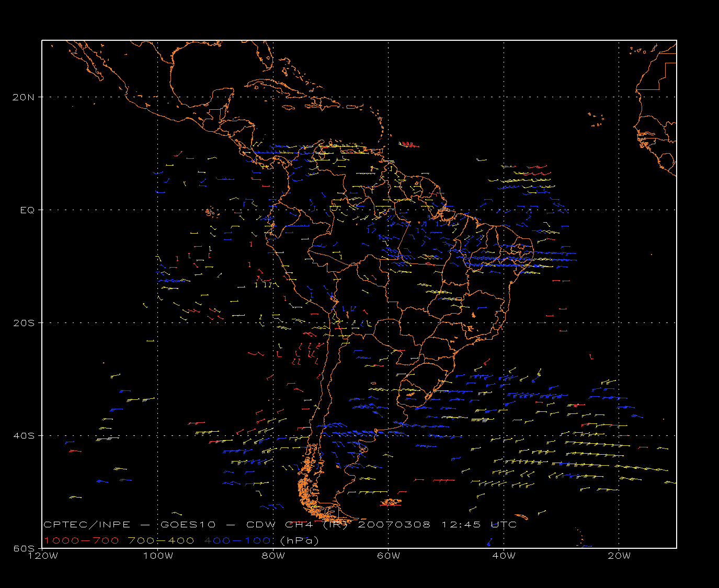Image resolution: width=719 pixels, height=588 pixels.
Task: Click the red 1000-700 legend entry
Action: (x=82, y=540)
